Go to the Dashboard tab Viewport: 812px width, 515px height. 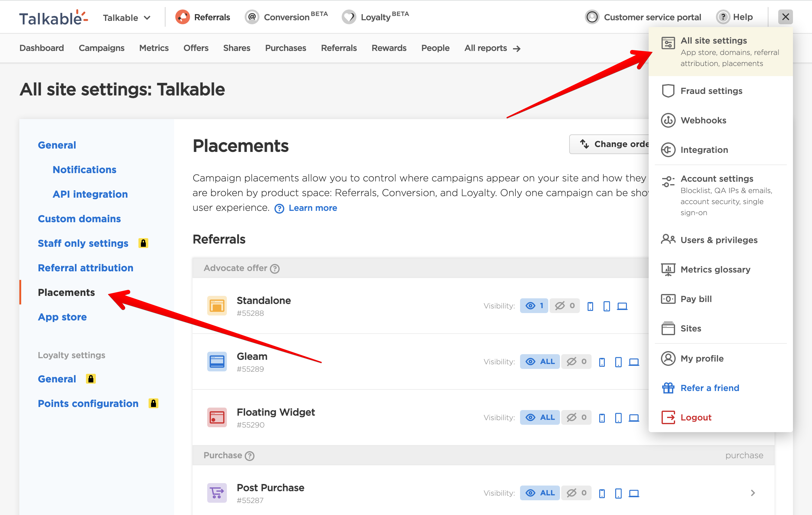coord(41,48)
